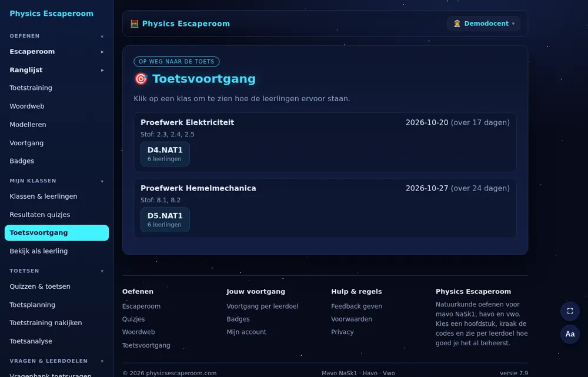588x377 pixels.
Task: Choose Bekijk als leerling
Action: (x=56, y=251)
